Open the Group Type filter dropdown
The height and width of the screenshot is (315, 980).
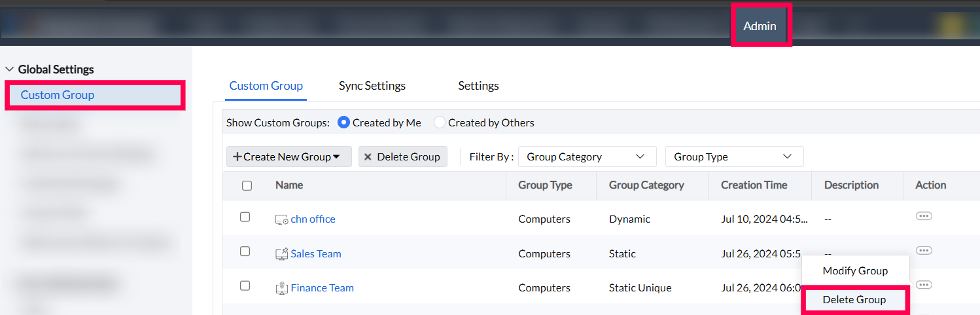(733, 157)
